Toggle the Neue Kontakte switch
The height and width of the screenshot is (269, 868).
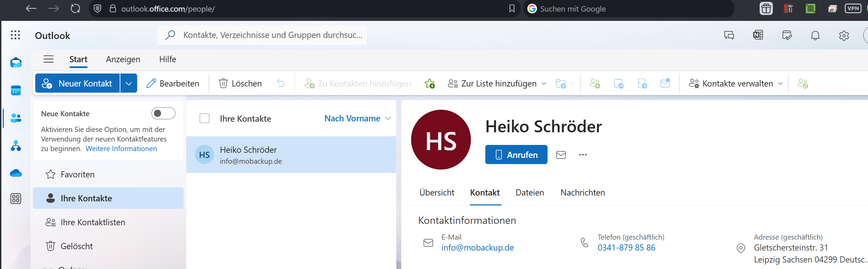[x=163, y=113]
